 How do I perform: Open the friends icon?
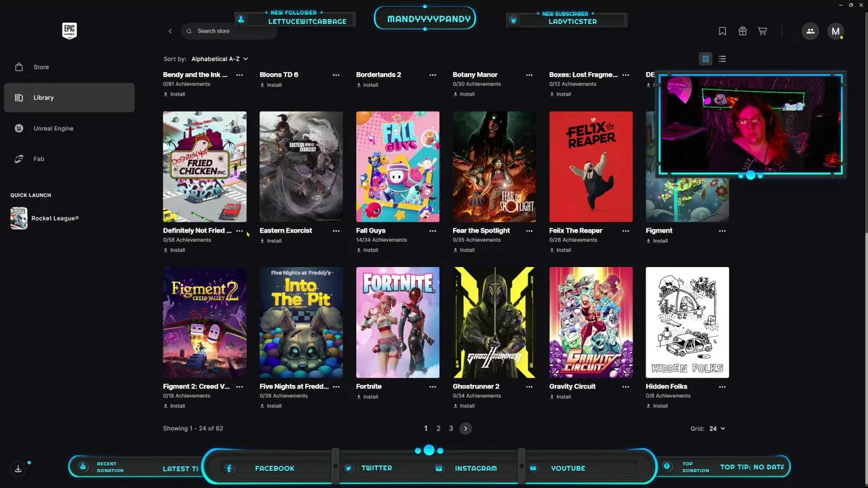pyautogui.click(x=810, y=31)
